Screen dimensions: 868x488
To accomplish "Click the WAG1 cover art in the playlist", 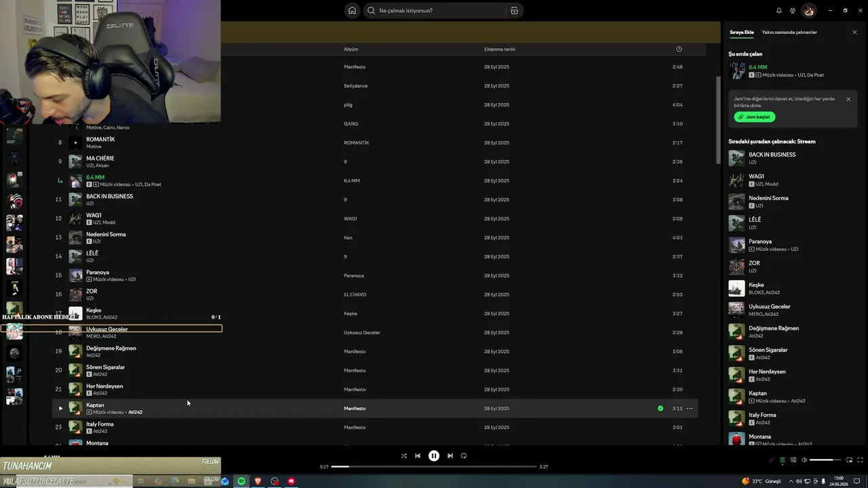I will tap(75, 218).
